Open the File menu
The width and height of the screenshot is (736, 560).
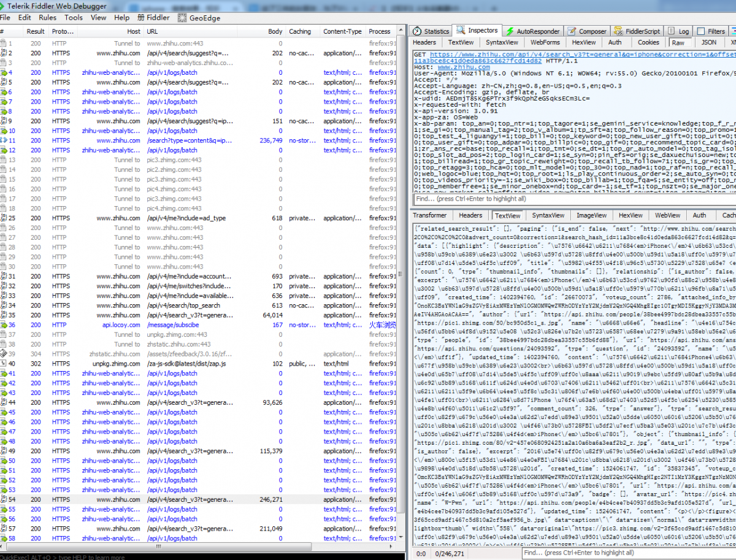tap(6, 18)
